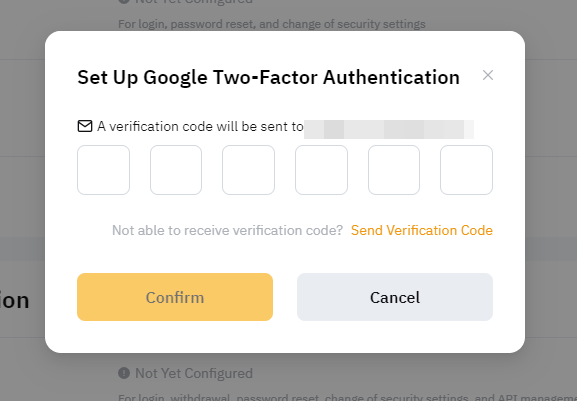Click the dialog title 'Set Up Google Two-Factor Authentication'
Screen dimensions: 577x401
click(268, 78)
